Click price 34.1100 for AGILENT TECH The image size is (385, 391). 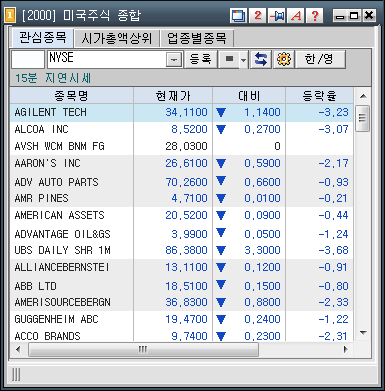[x=186, y=112]
